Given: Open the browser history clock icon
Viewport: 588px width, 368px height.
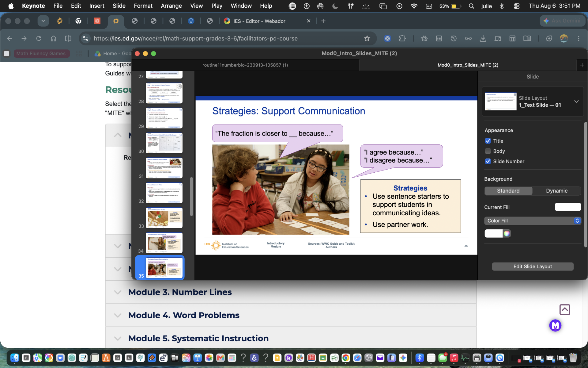Looking at the screenshot, I should coord(454,38).
